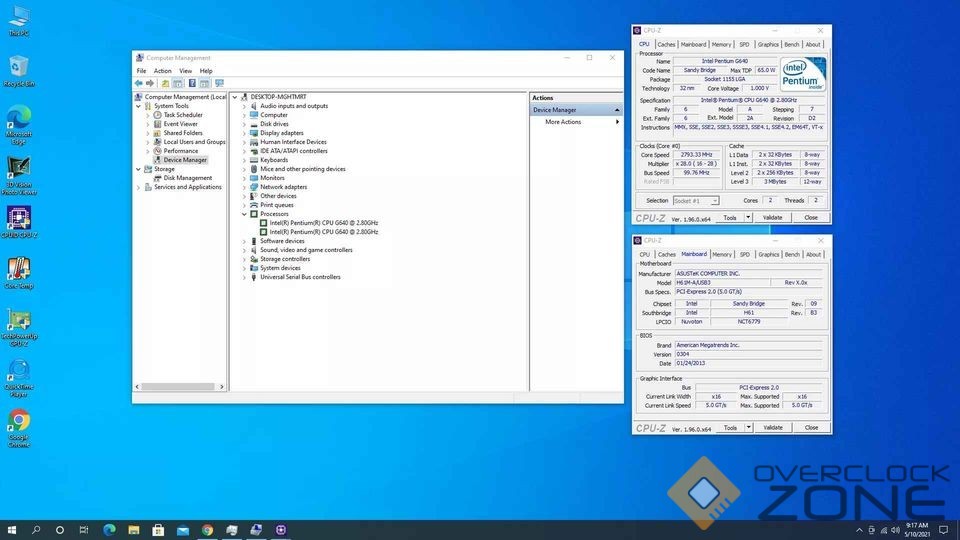Open Tools dropdown arrow in top CPU-Z

pyautogui.click(x=748, y=217)
